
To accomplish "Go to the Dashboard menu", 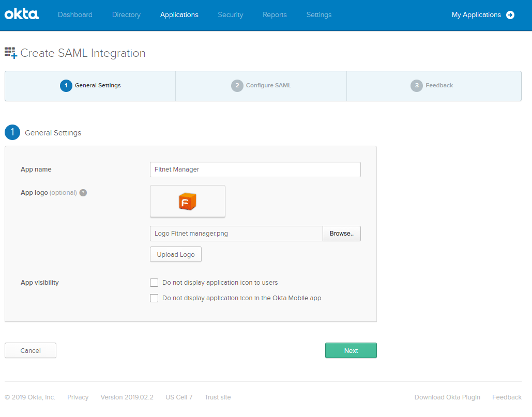I will (75, 15).
